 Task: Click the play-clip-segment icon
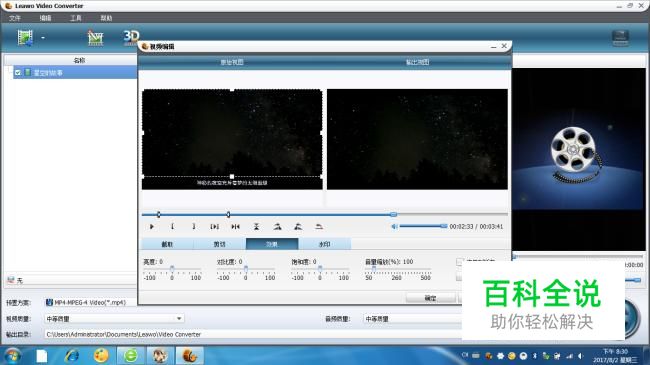point(214,226)
